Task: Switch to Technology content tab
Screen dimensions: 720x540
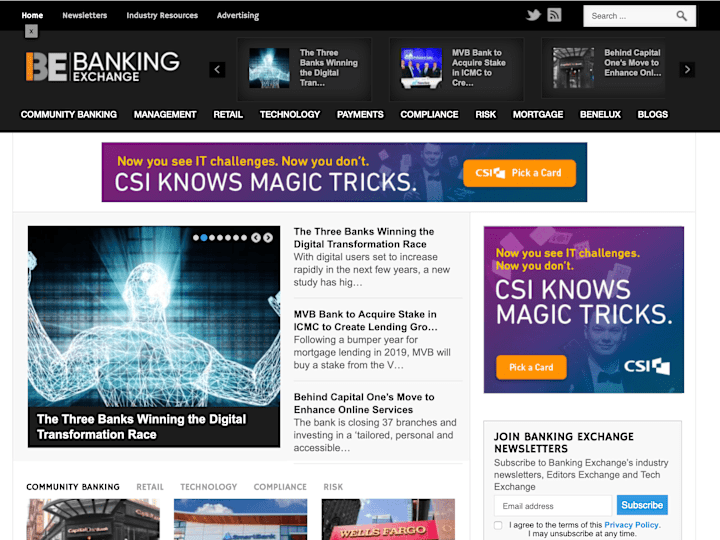Action: pyautogui.click(x=208, y=487)
